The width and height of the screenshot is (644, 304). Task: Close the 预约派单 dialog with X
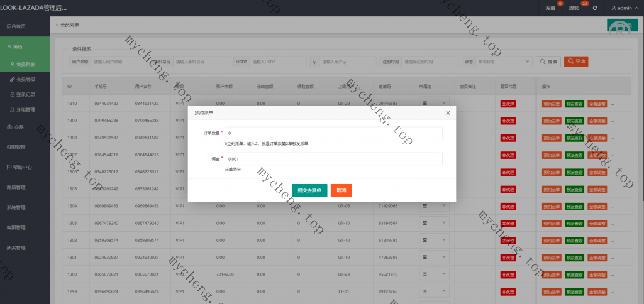click(448, 113)
